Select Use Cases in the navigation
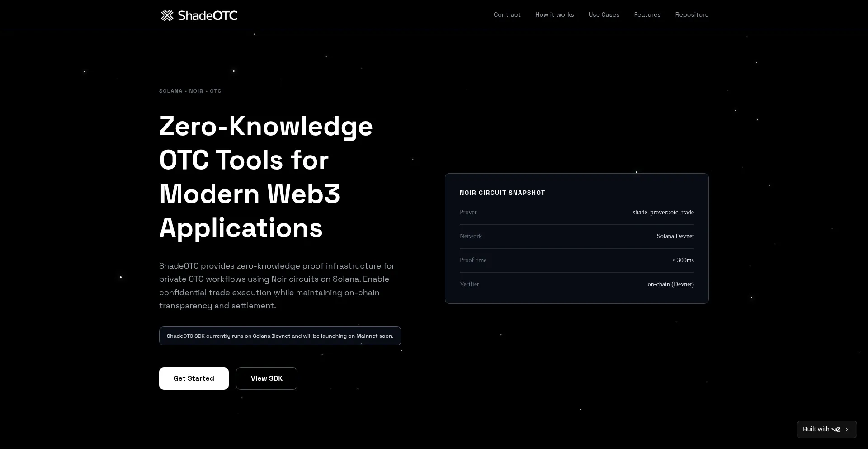Image resolution: width=868 pixels, height=449 pixels. 604,15
